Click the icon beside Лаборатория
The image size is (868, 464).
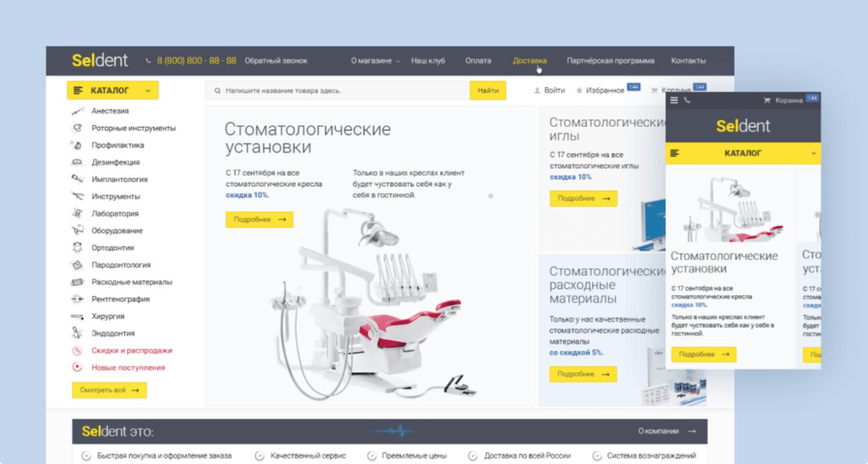(x=77, y=214)
